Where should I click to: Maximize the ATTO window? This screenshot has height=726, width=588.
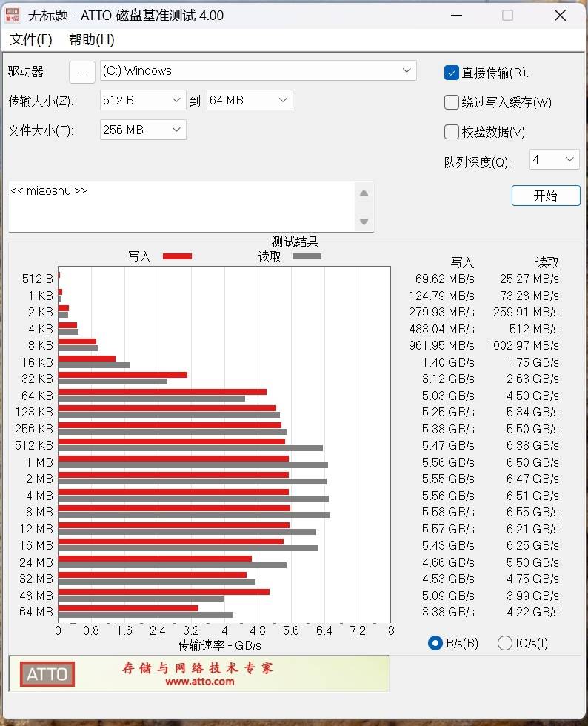coord(507,16)
